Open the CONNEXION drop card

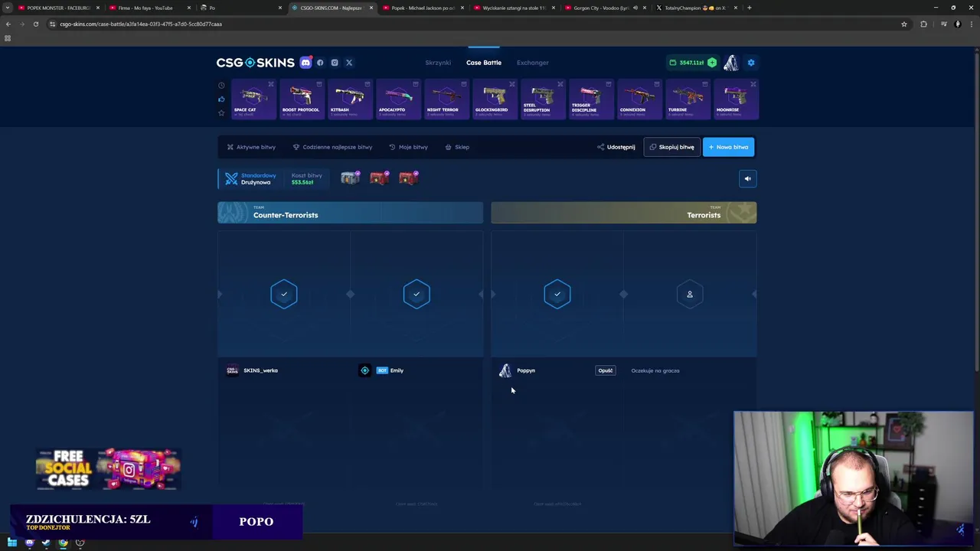639,99
